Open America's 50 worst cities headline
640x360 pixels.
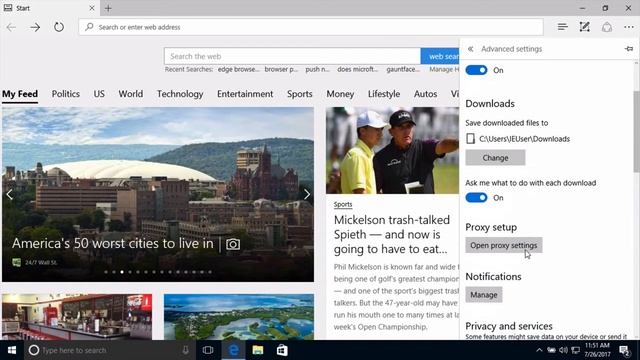pos(113,244)
